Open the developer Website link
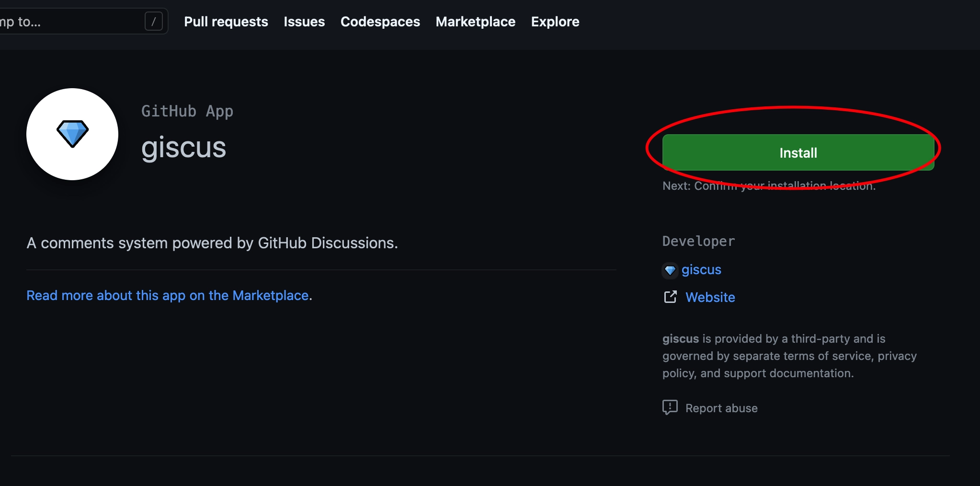 (x=710, y=297)
